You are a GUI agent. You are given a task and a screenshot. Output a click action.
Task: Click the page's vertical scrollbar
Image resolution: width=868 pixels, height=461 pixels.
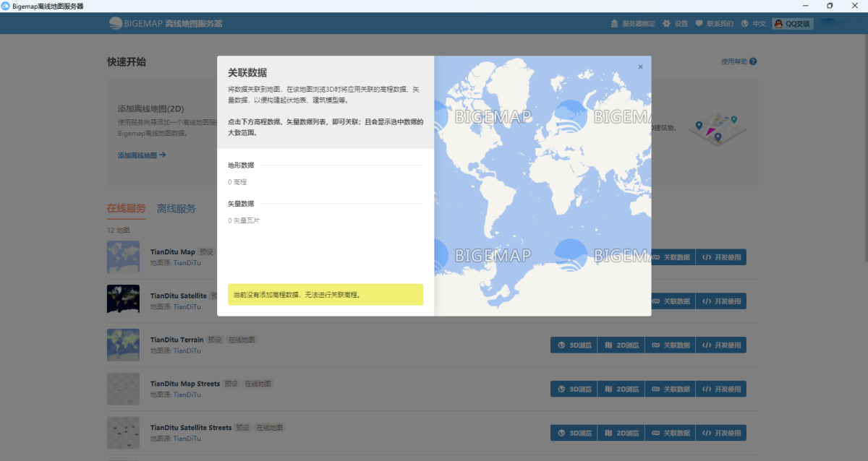click(x=864, y=145)
